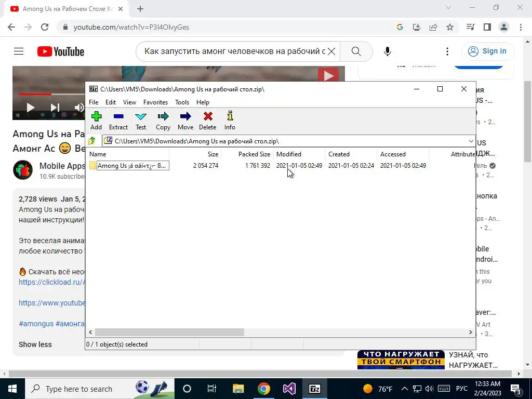The height and width of the screenshot is (399, 532).
Task: Open the Mobile Apps channel avatar
Action: pos(23,170)
